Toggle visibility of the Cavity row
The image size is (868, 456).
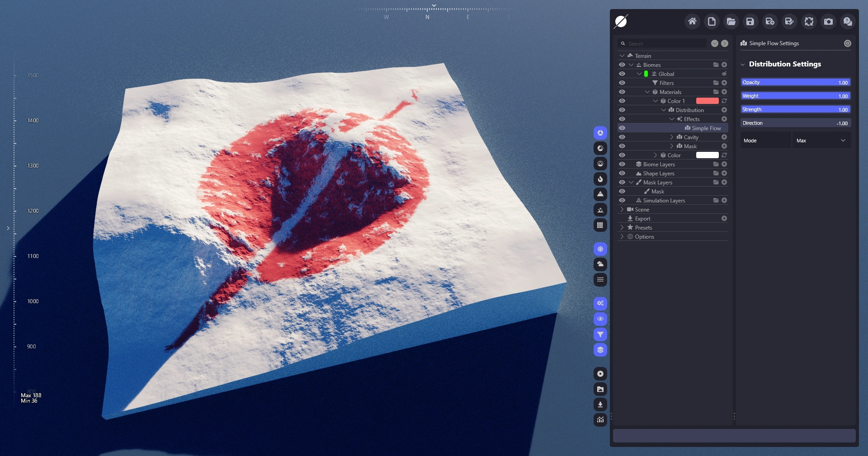point(622,137)
